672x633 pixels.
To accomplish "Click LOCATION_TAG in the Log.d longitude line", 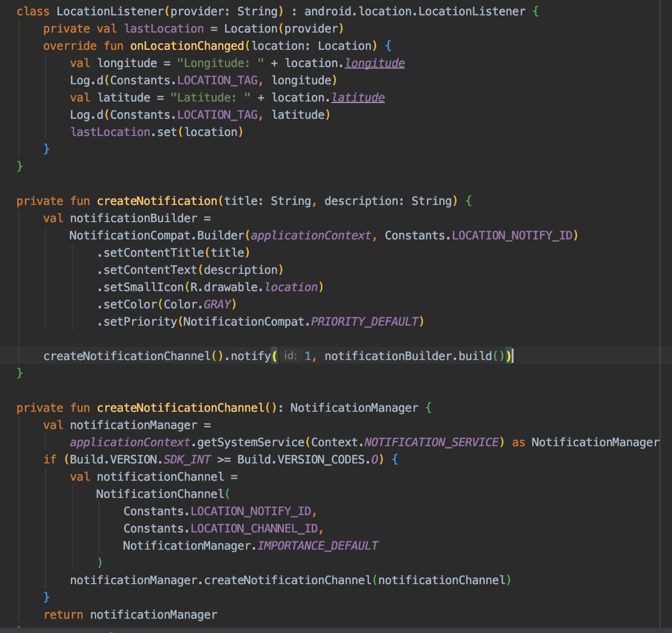I will tap(217, 80).
